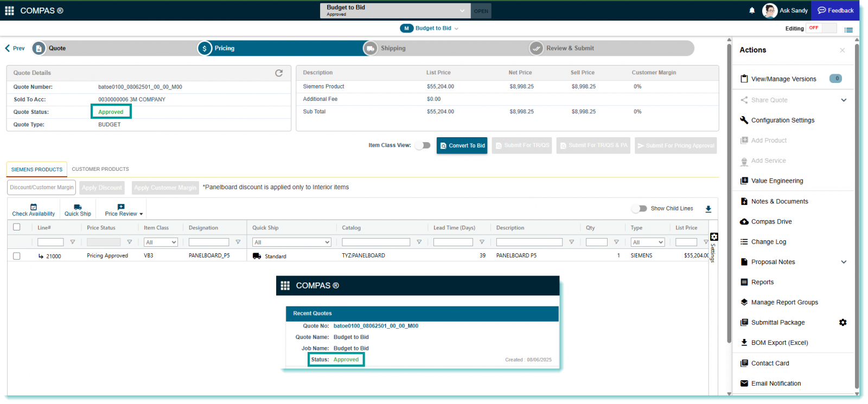The image size is (868, 404).
Task: Check the line 21000 row checkbox
Action: click(x=16, y=256)
